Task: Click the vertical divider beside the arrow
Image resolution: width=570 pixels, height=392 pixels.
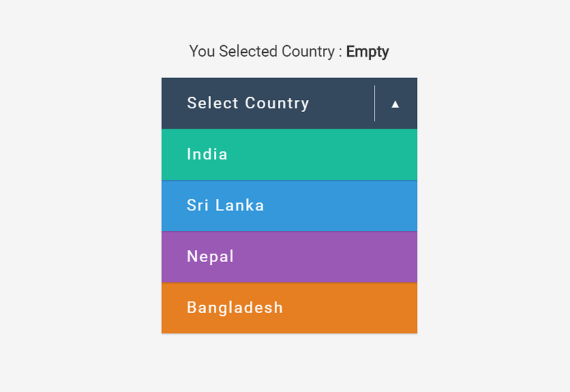Action: (x=374, y=103)
